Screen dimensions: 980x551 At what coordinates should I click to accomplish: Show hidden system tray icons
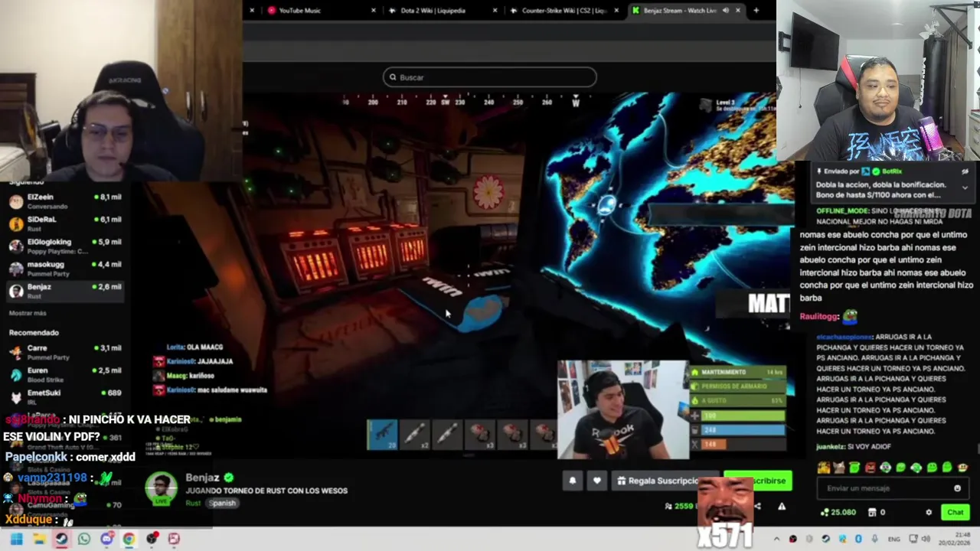(776, 539)
